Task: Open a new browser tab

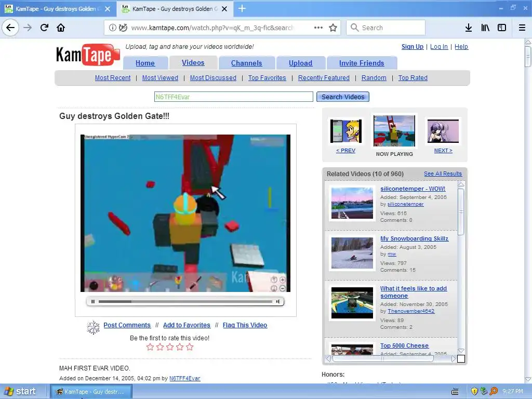Action: pyautogui.click(x=242, y=8)
